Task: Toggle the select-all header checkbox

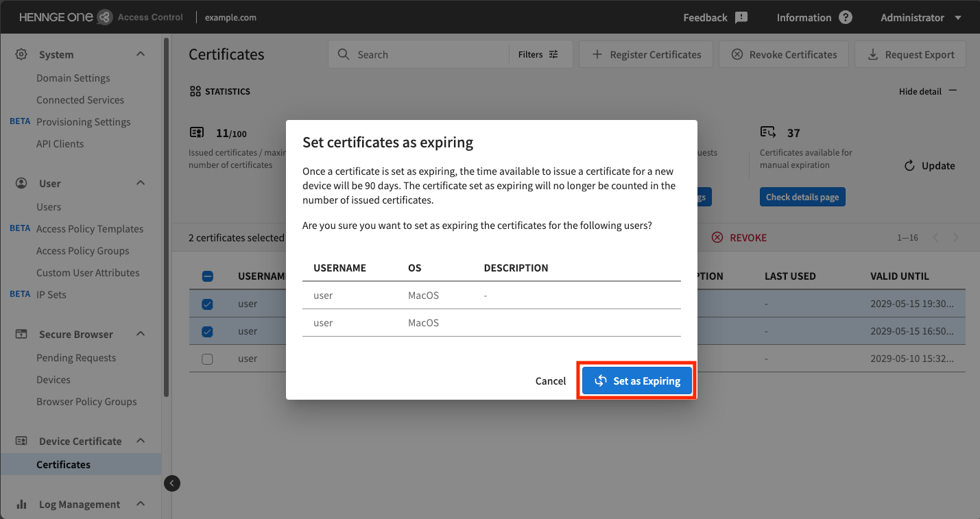Action: 207,276
